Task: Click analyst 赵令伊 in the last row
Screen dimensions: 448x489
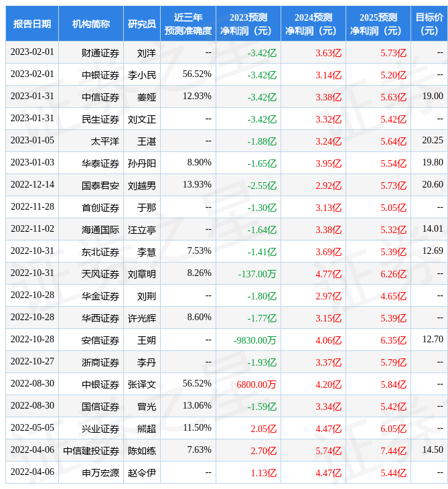Action: 142,473
